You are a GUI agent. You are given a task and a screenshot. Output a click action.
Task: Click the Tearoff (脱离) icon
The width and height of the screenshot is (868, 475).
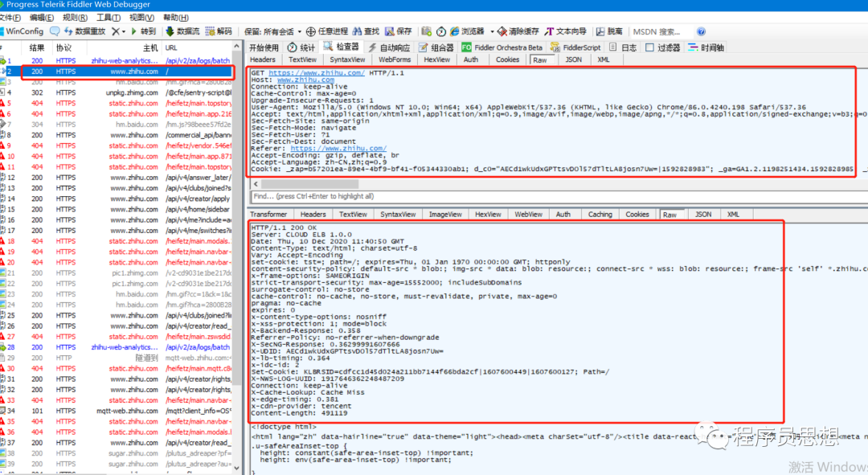pos(600,31)
